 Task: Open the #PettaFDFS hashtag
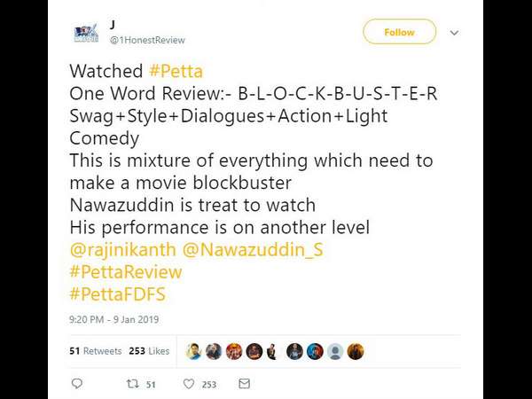pos(118,293)
